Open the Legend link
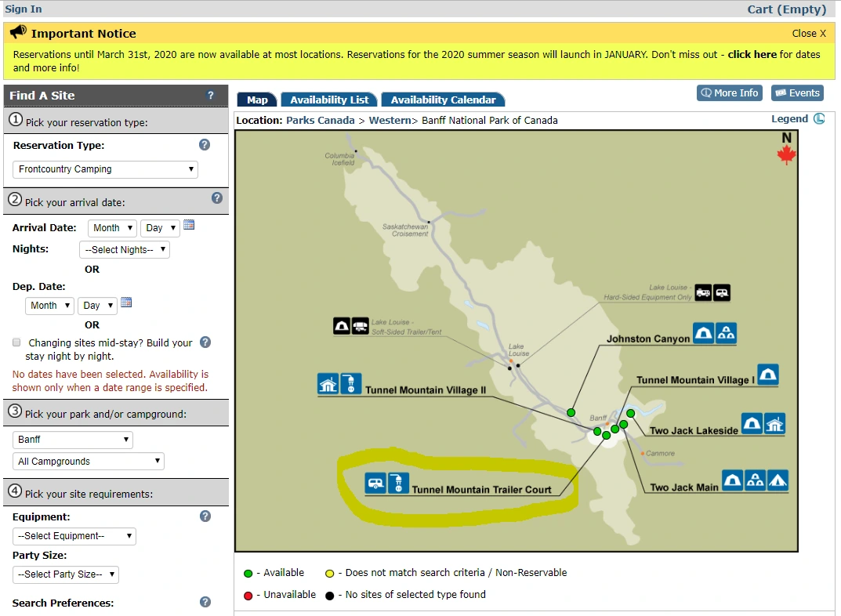Image resolution: width=841 pixels, height=616 pixels. (x=789, y=118)
